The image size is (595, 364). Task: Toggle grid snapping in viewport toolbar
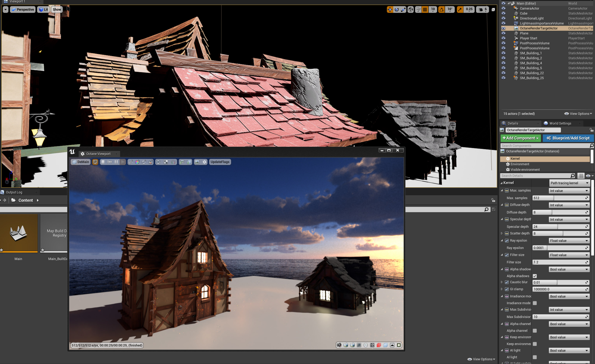pyautogui.click(x=425, y=9)
